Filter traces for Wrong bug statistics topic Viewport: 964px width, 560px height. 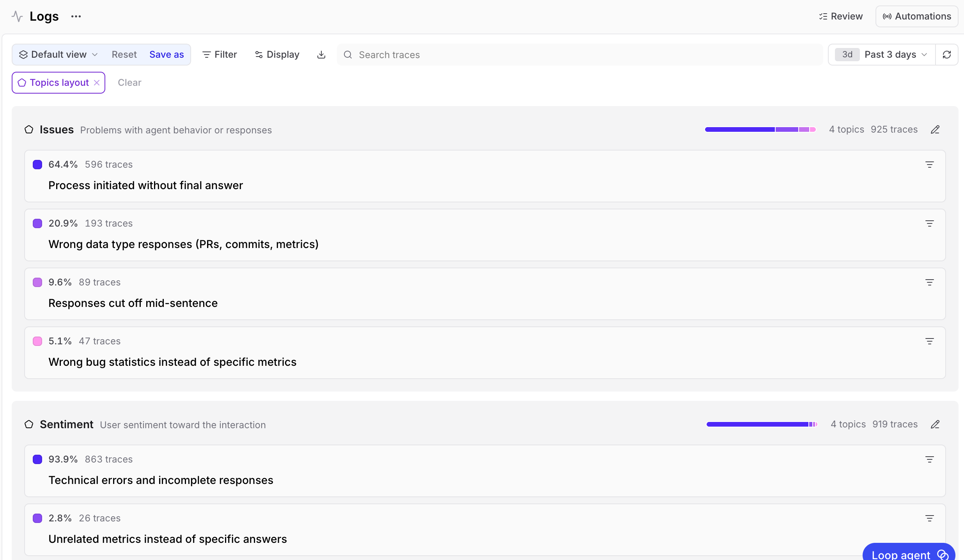(x=930, y=341)
